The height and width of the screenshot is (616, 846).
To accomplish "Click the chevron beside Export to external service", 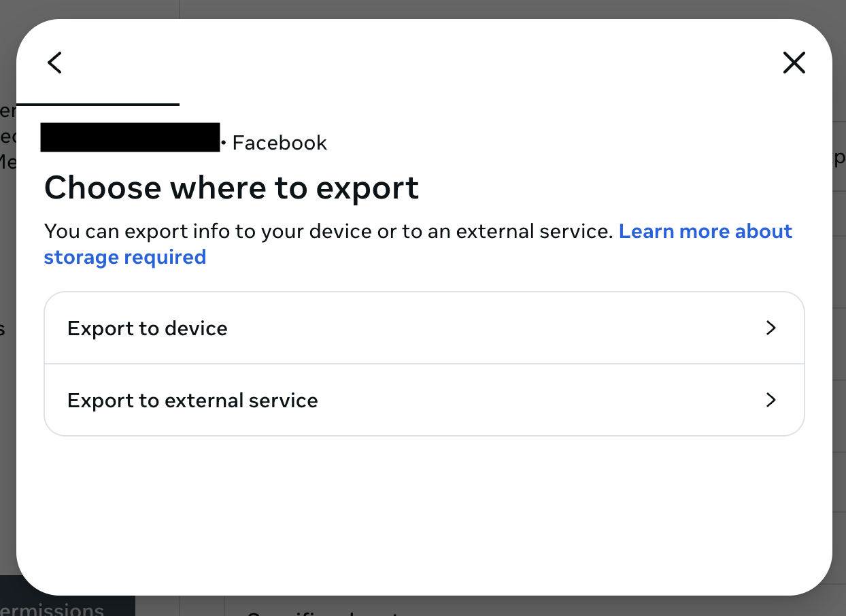I will click(771, 400).
